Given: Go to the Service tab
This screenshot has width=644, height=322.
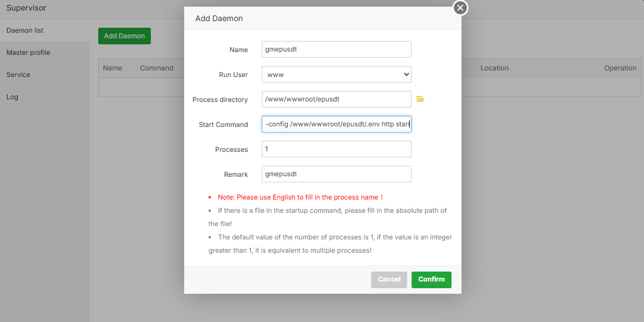Looking at the screenshot, I should [x=18, y=75].
